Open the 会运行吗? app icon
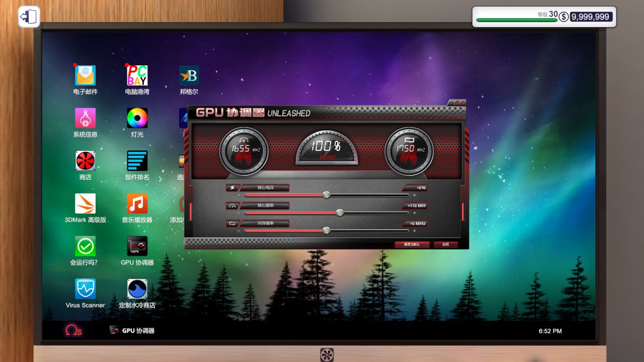Viewport: 644px width, 362px height. pyautogui.click(x=85, y=246)
